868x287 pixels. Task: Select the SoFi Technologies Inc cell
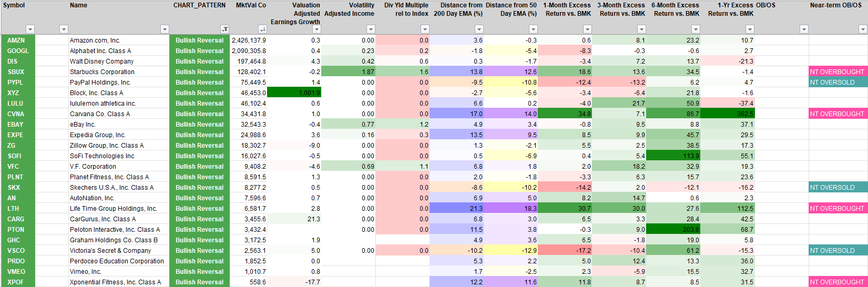tap(119, 156)
